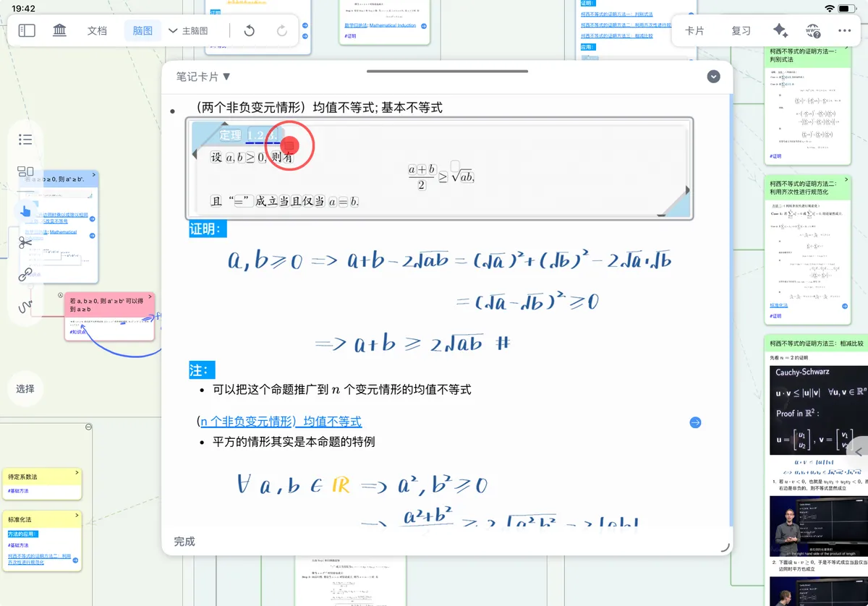Click the 证明: highlighted label
The image size is (868, 606).
[x=208, y=229]
